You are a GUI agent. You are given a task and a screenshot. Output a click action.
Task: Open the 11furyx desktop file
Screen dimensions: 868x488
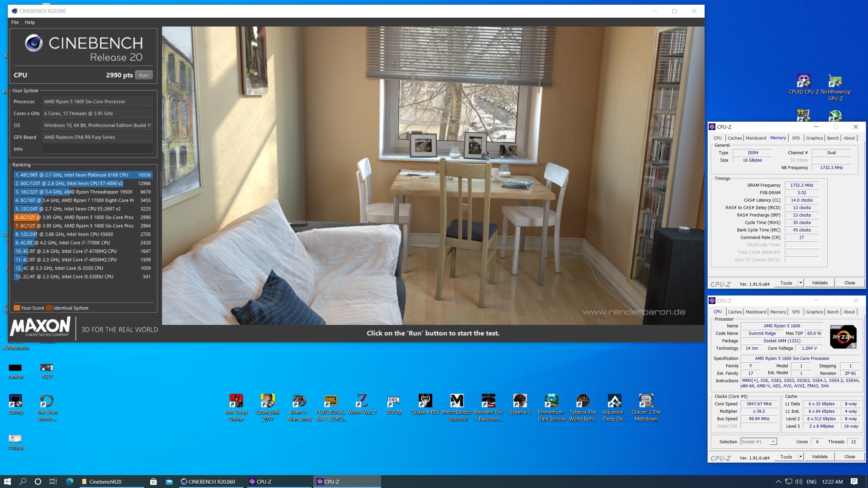16,442
